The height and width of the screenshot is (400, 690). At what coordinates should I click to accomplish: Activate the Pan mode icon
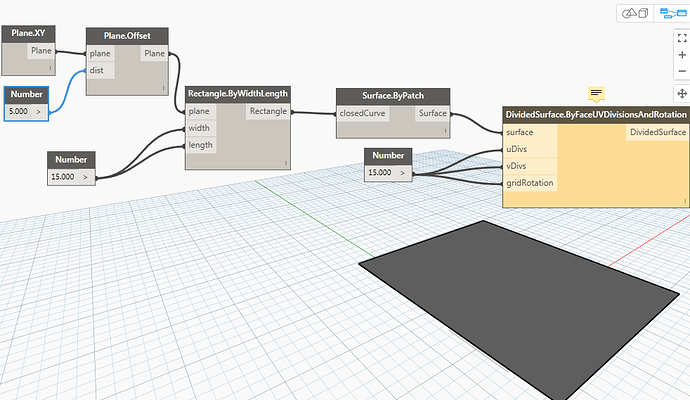point(680,93)
